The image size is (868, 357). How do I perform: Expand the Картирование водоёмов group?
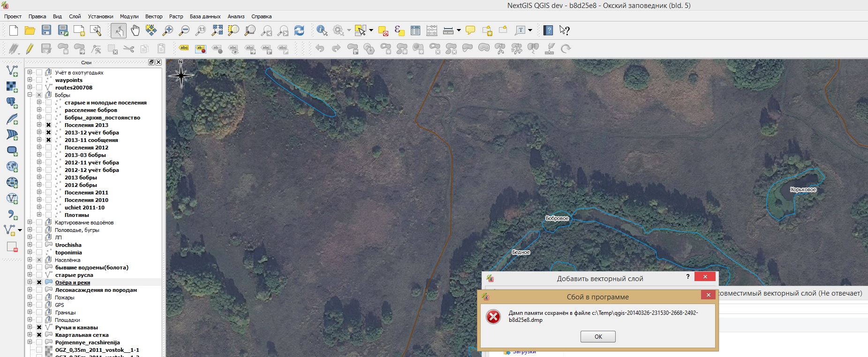point(30,223)
